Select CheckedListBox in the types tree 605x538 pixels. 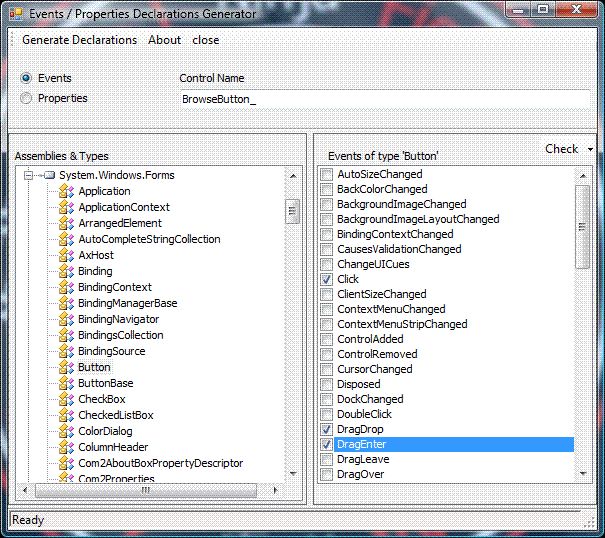pyautogui.click(x=116, y=415)
